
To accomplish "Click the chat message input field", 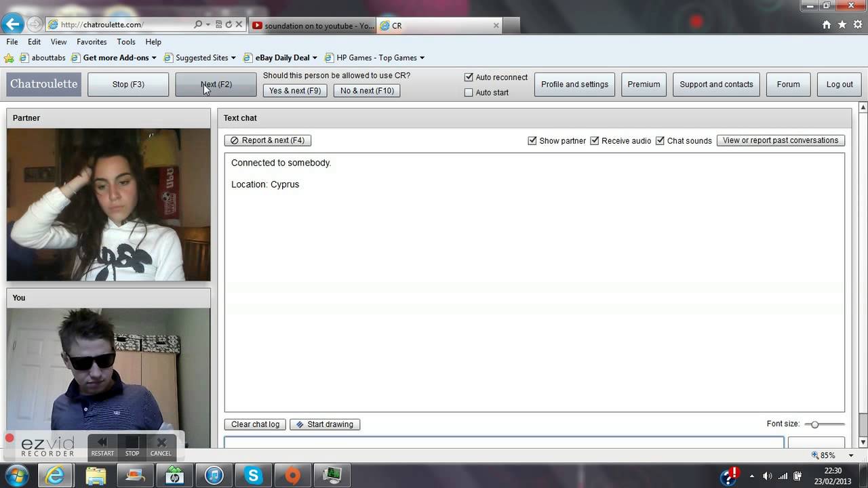I will pos(504,443).
